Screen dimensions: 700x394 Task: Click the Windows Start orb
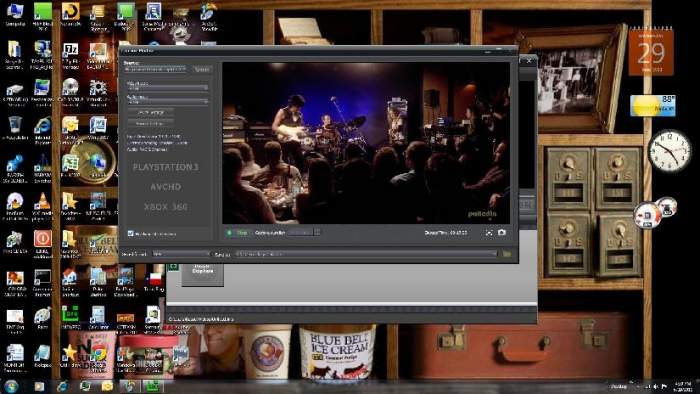coord(11,386)
